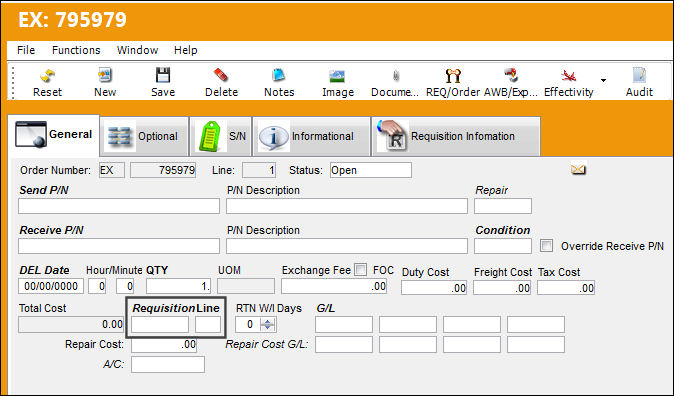Image resolution: width=674 pixels, height=396 pixels.
Task: Click the UOM field
Action: tap(246, 286)
